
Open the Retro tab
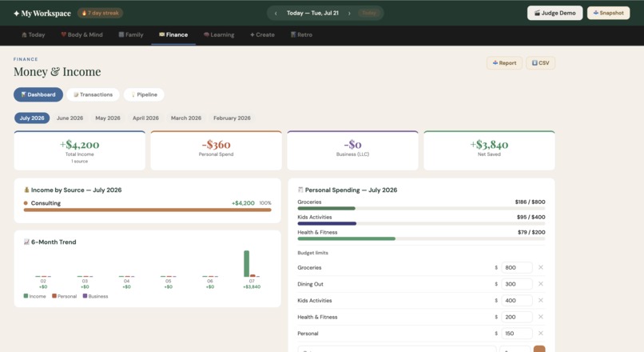(x=301, y=35)
